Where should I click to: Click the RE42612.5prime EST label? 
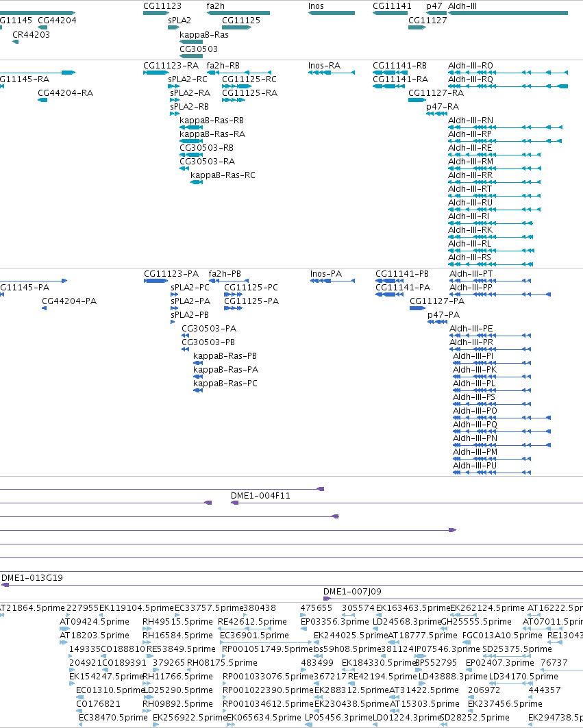[252, 622]
